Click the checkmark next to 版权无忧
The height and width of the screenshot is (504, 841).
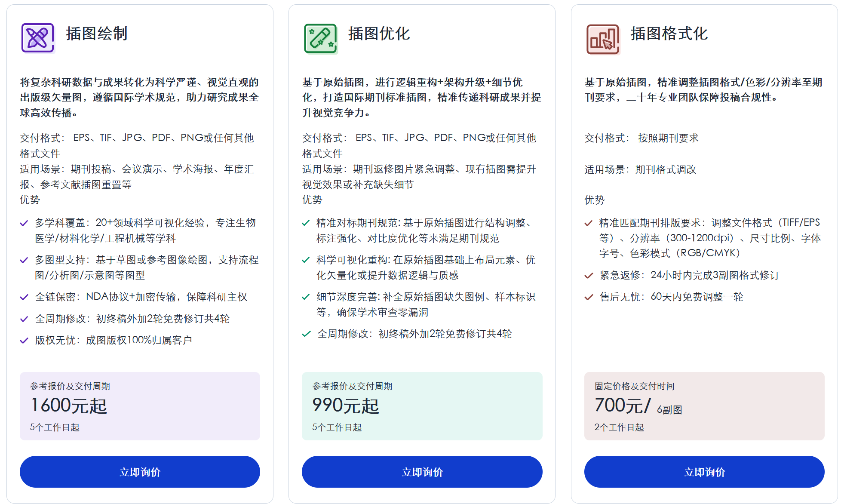(24, 340)
